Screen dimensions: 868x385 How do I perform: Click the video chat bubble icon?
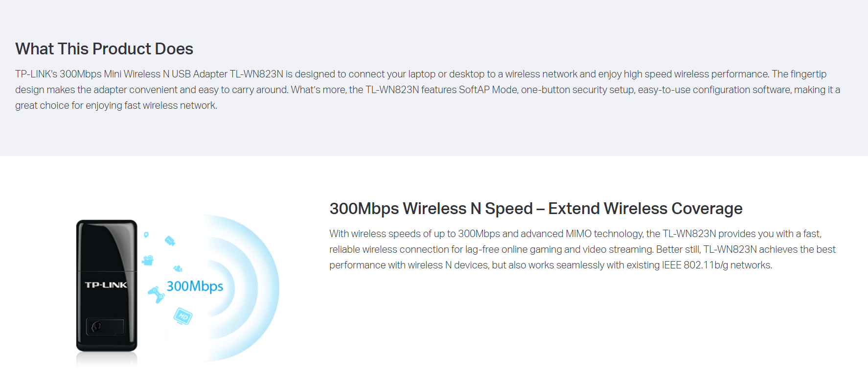point(170,241)
